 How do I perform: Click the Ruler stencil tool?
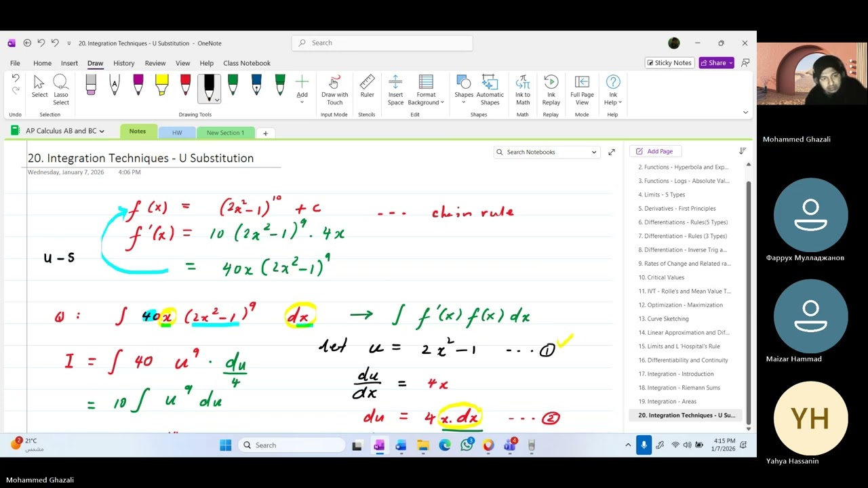[367, 87]
